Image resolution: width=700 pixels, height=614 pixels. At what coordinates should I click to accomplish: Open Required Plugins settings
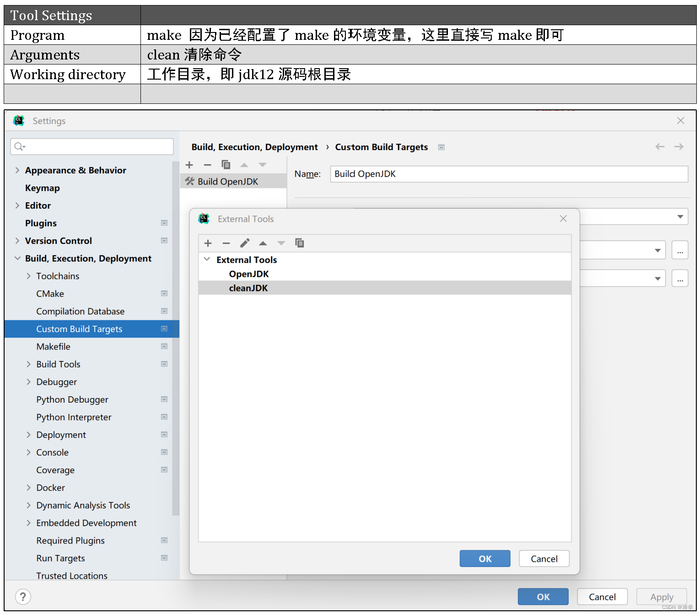tap(70, 541)
